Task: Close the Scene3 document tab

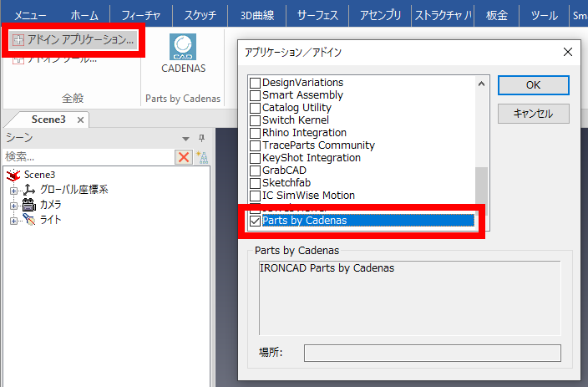Action: [x=80, y=120]
